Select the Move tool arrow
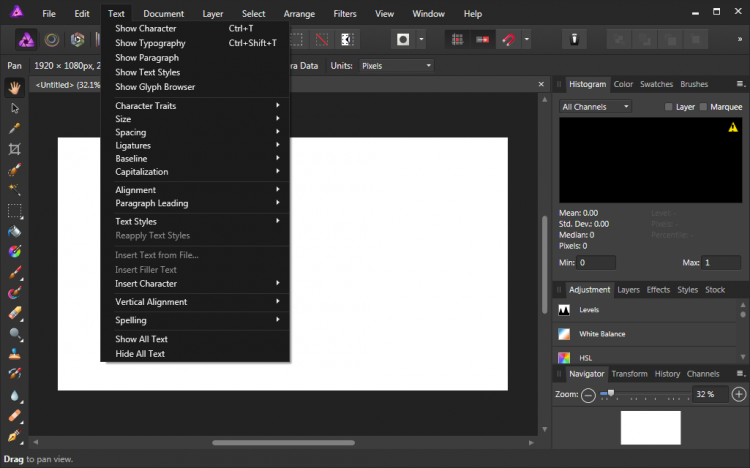 (x=15, y=108)
